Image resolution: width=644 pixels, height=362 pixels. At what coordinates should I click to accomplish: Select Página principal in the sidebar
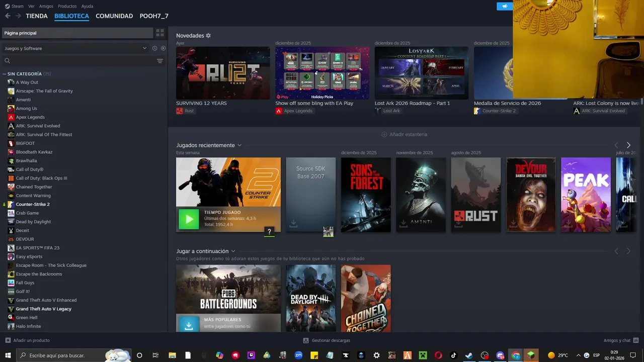pos(77,33)
